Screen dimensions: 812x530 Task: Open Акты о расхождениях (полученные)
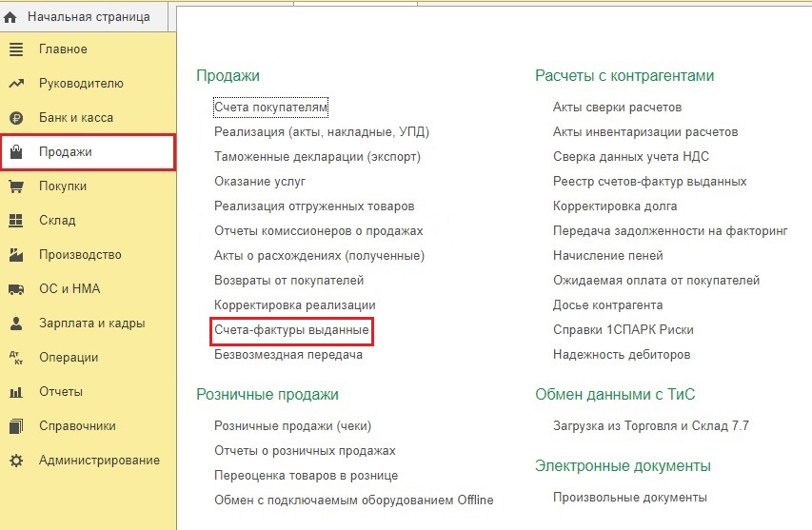click(x=319, y=256)
